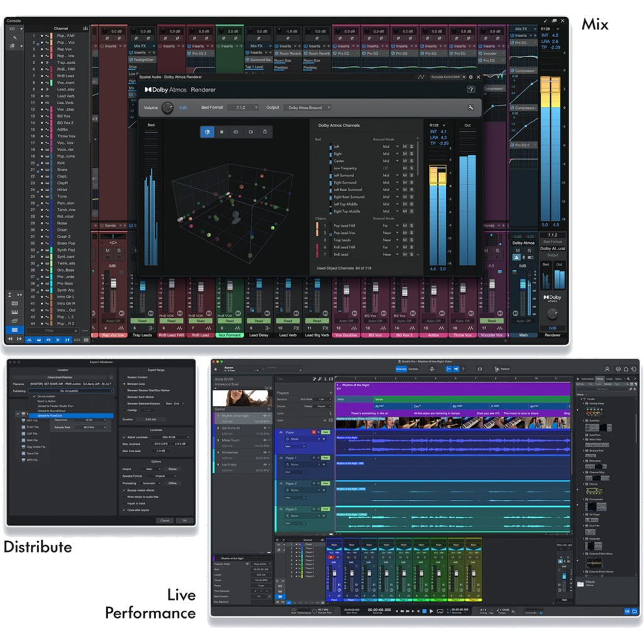
Task: Click performer photo thumbnail in setlist panel
Action: pos(242,398)
